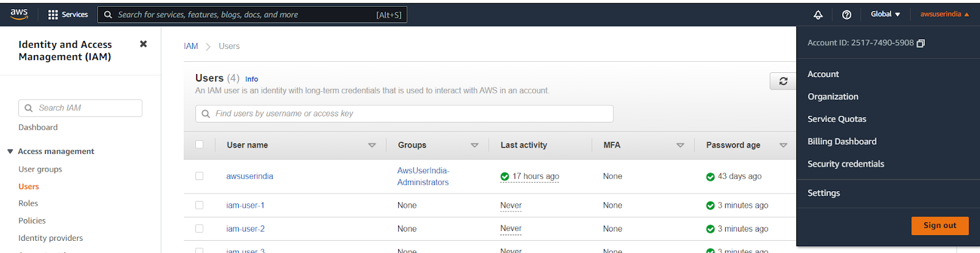Click the AWS logo home icon

[x=19, y=14]
